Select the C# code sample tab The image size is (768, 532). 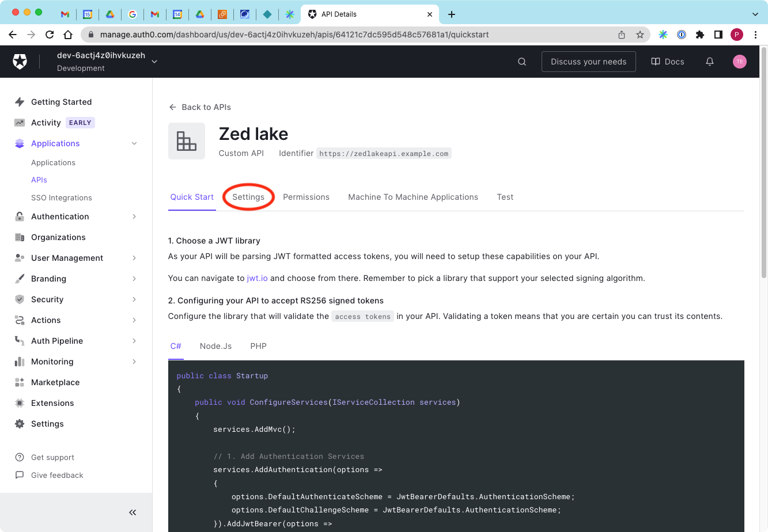176,346
